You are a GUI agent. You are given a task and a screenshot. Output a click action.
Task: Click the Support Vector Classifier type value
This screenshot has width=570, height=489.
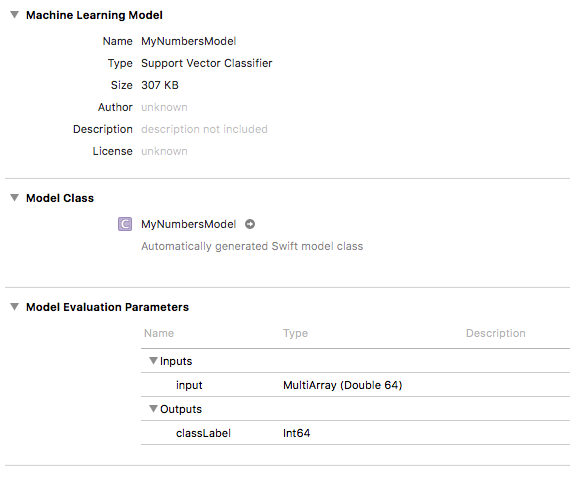coord(206,63)
